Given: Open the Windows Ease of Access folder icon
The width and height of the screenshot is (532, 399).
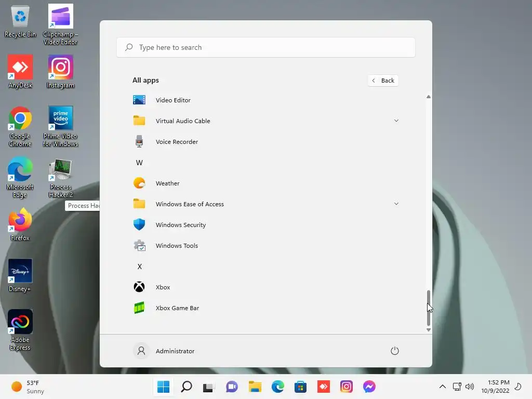Looking at the screenshot, I should click(139, 204).
